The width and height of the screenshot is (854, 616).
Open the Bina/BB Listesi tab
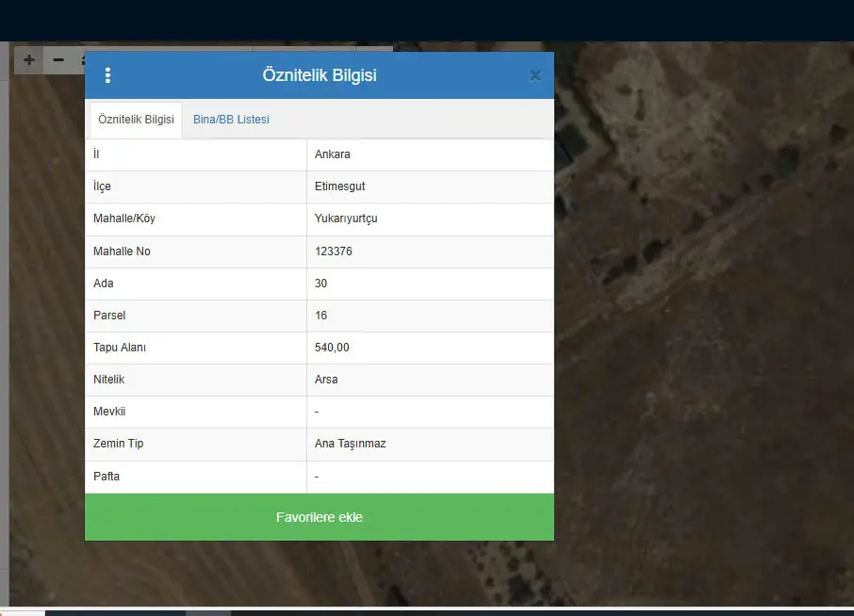232,120
